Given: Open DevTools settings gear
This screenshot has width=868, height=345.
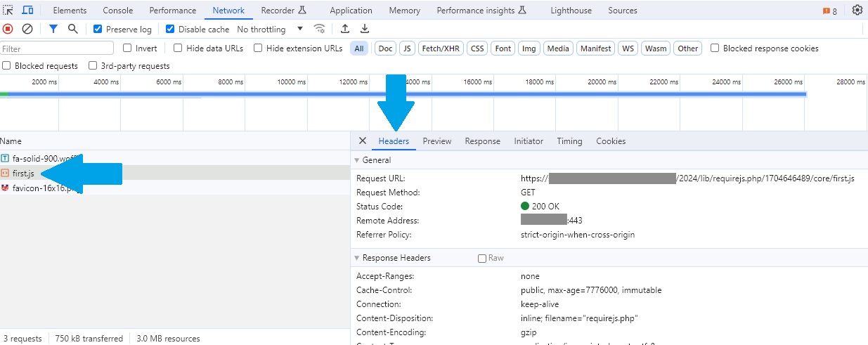Looking at the screenshot, I should tap(857, 11).
